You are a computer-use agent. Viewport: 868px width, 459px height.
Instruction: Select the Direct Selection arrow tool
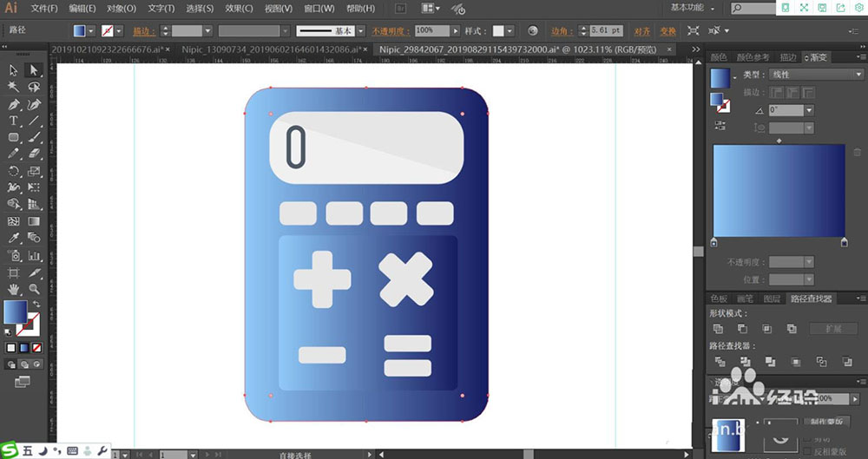(x=34, y=71)
